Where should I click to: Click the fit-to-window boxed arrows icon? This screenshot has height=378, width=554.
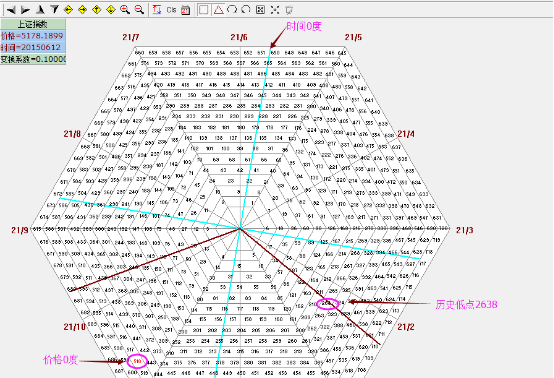click(260, 10)
